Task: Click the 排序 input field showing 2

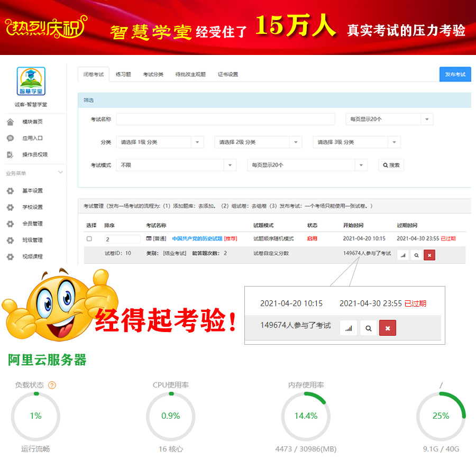Action: click(122, 239)
